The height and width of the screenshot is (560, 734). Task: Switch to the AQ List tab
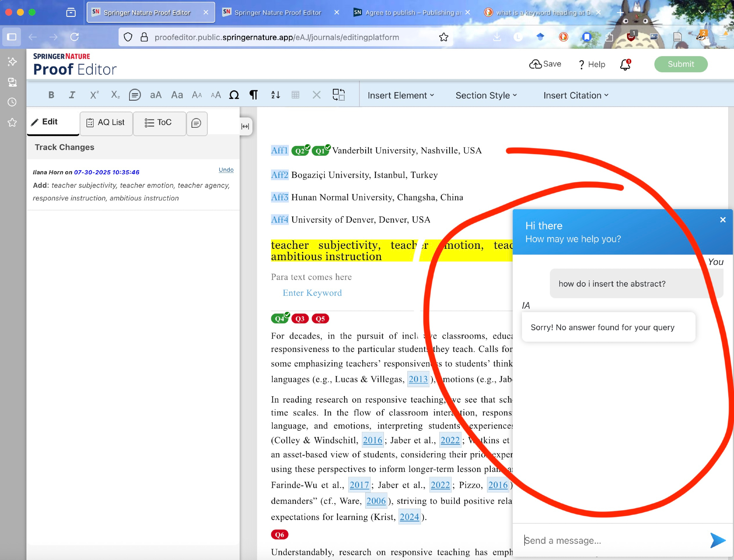[x=106, y=123]
